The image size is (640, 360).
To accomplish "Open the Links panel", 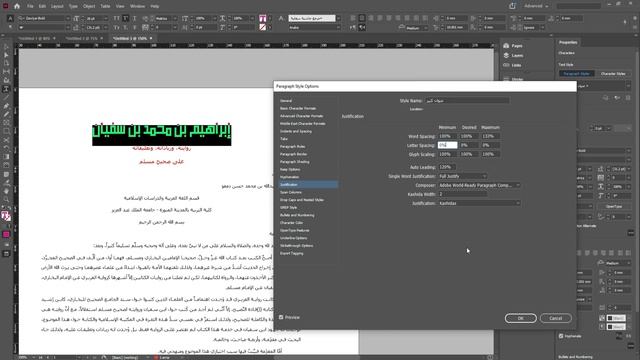I will [513, 65].
